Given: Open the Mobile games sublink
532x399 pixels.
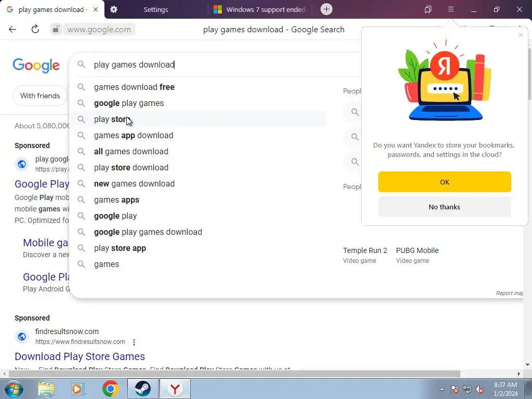Looking at the screenshot, I should [46, 243].
